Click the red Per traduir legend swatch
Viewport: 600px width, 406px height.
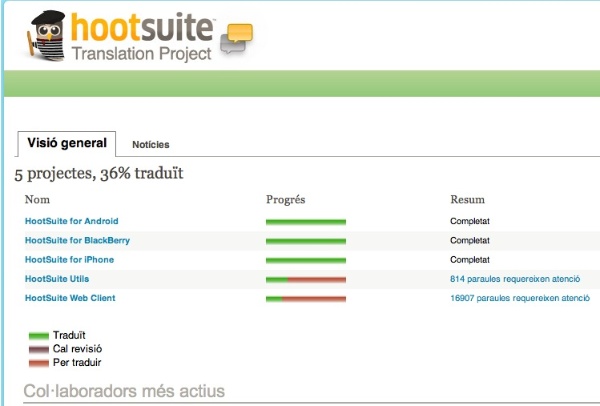[x=39, y=363]
